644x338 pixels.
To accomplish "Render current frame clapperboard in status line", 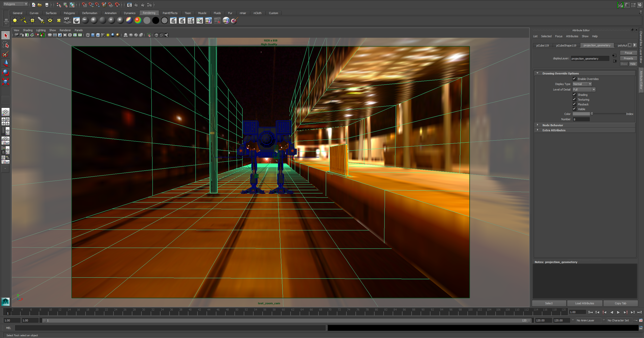I will (x=136, y=5).
